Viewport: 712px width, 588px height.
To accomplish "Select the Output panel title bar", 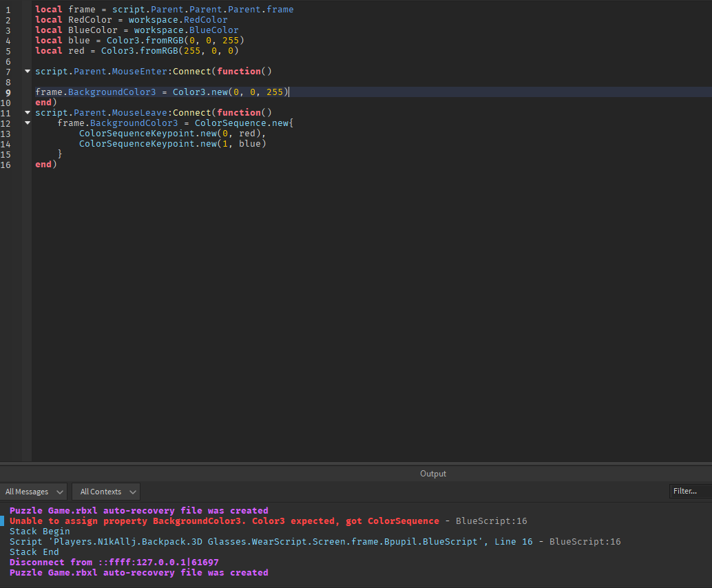I will click(x=432, y=473).
